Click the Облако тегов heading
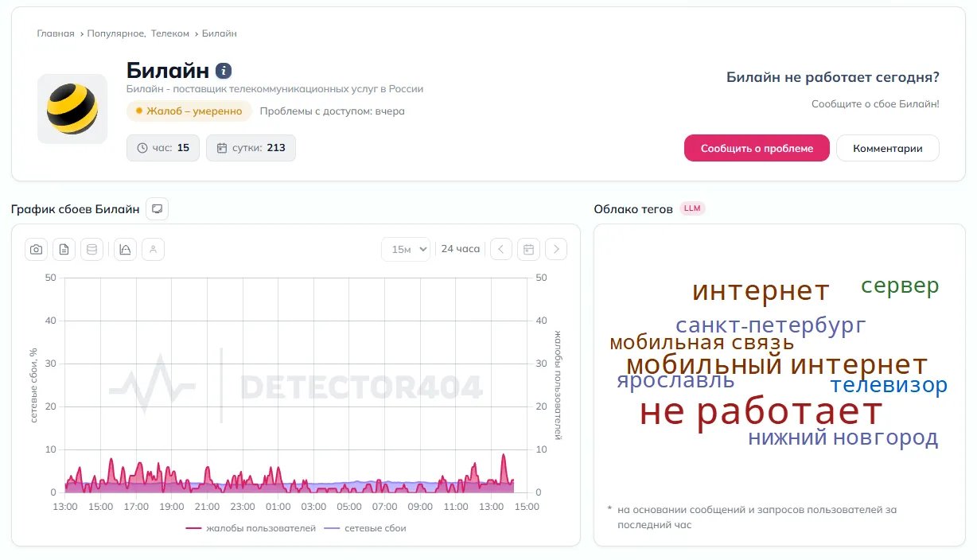 633,209
